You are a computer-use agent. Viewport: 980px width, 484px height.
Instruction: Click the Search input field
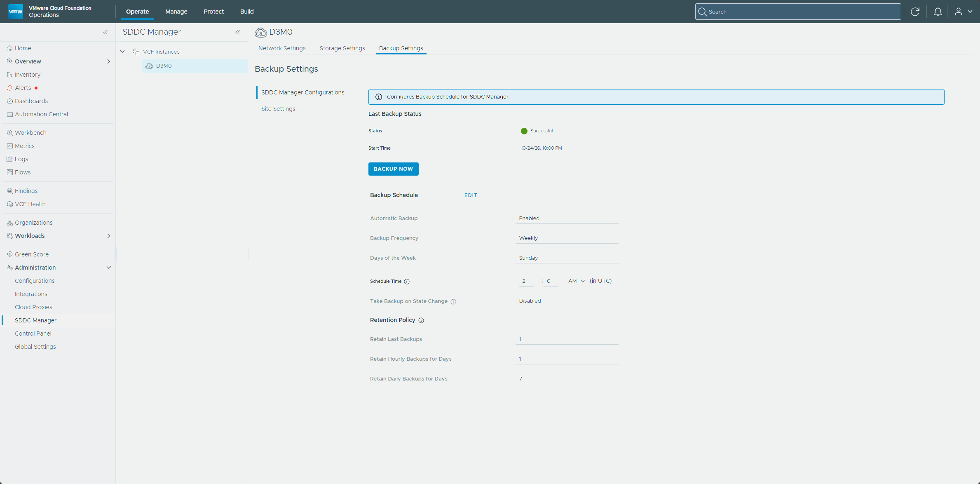tap(798, 12)
